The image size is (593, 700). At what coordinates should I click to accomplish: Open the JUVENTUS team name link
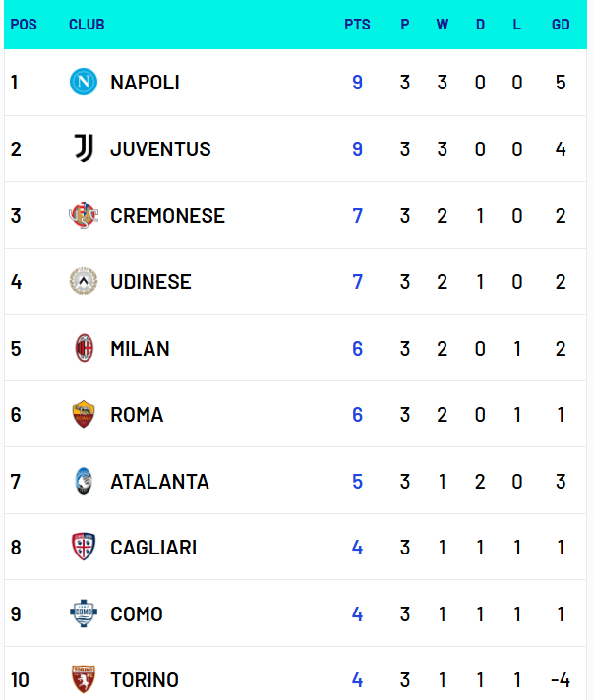pos(160,149)
